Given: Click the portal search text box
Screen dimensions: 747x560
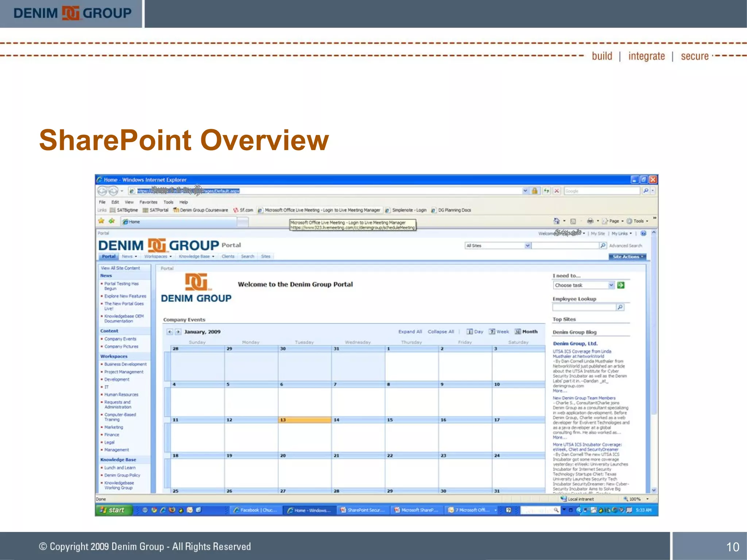Looking at the screenshot, I should tap(565, 246).
